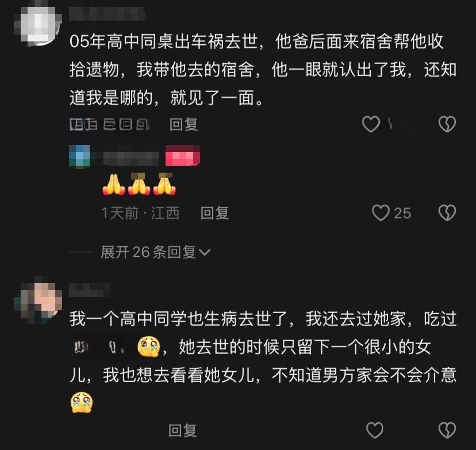This screenshot has width=476, height=450.
Task: Like the 高中同学也生病去世 comment
Action: point(375,430)
